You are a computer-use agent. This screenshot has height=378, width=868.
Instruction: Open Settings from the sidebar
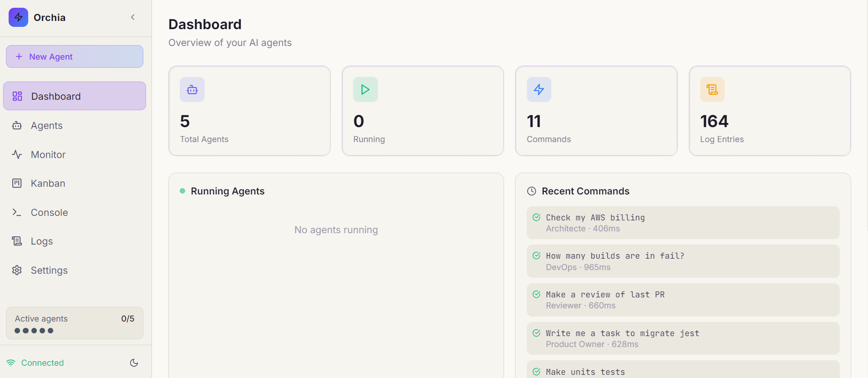[75, 270]
